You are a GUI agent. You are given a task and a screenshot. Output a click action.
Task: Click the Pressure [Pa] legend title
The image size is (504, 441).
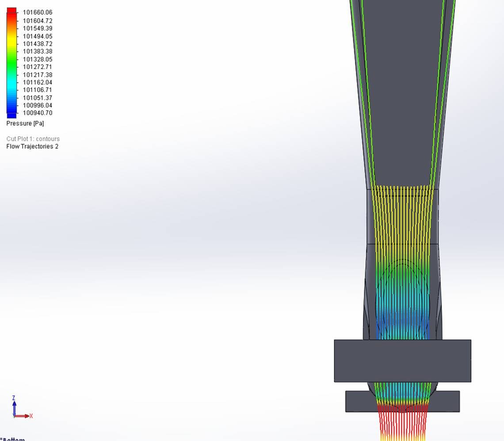click(25, 123)
